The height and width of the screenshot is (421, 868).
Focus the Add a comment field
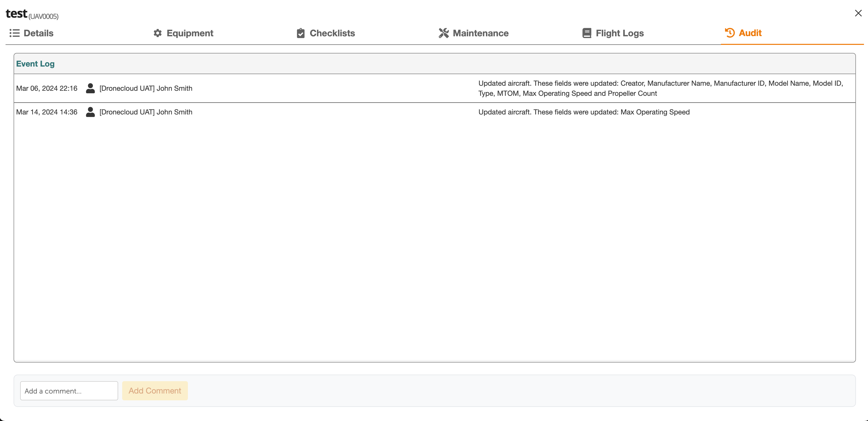69,391
